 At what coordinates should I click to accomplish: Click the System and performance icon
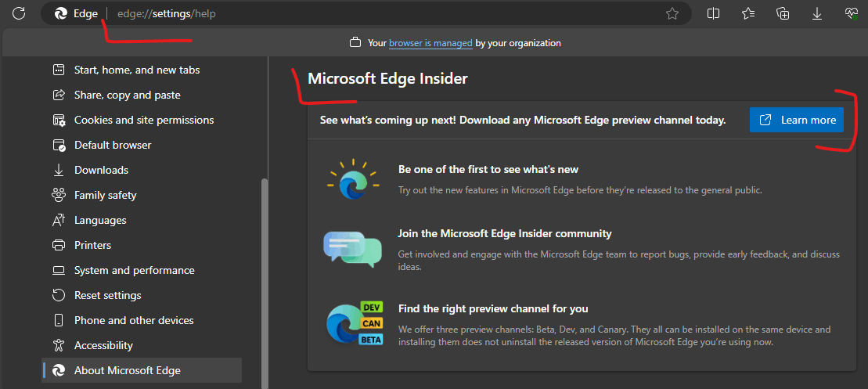coord(59,271)
